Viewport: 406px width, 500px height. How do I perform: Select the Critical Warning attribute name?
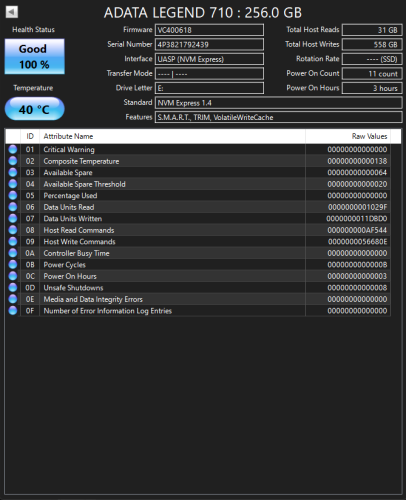tap(69, 150)
